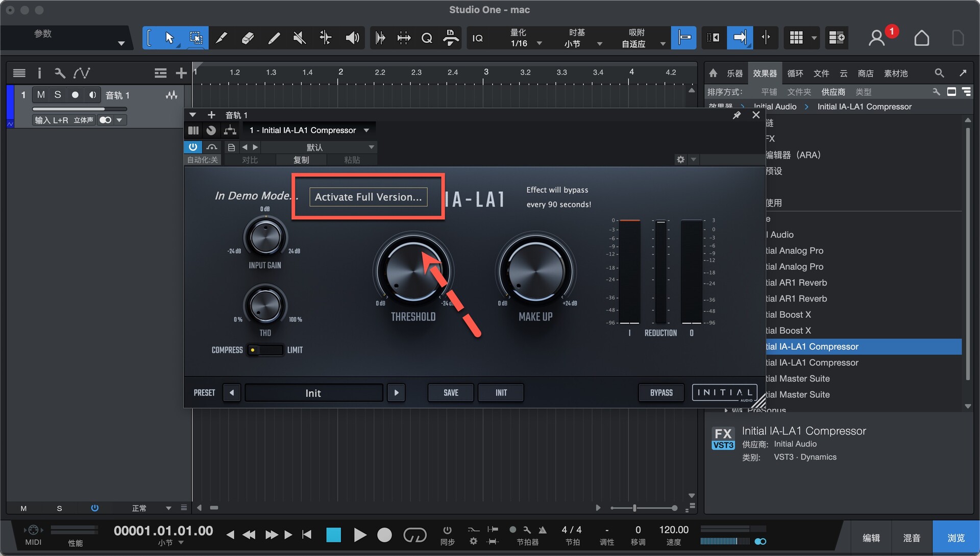Click plugin SAVE preset button

[x=451, y=393]
